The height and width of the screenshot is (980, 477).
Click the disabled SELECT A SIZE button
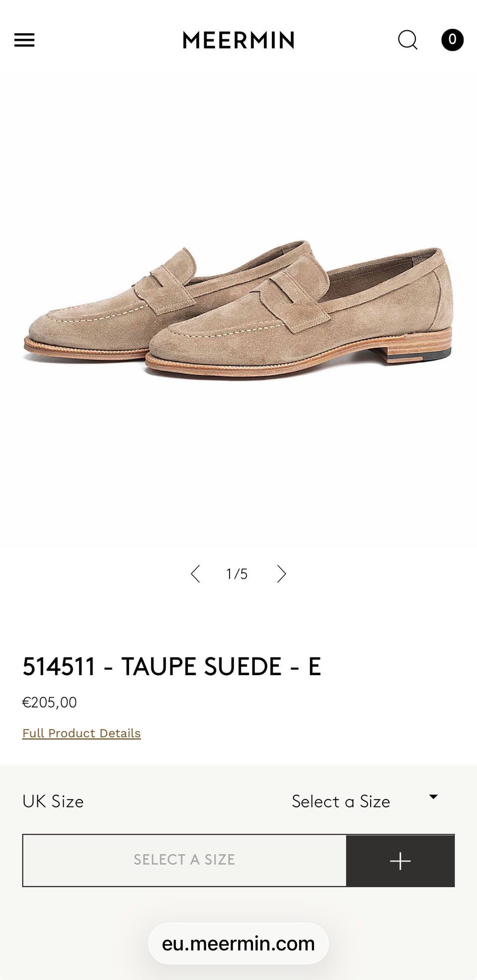click(x=184, y=860)
